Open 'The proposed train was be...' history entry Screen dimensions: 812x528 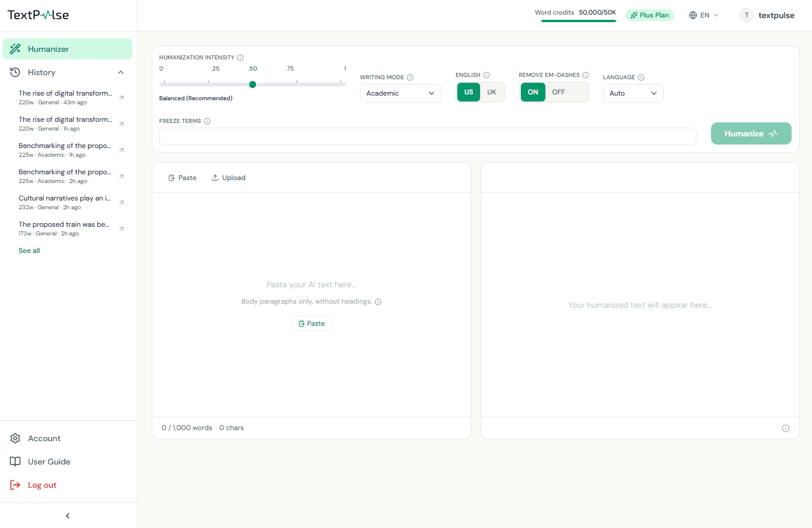64,228
